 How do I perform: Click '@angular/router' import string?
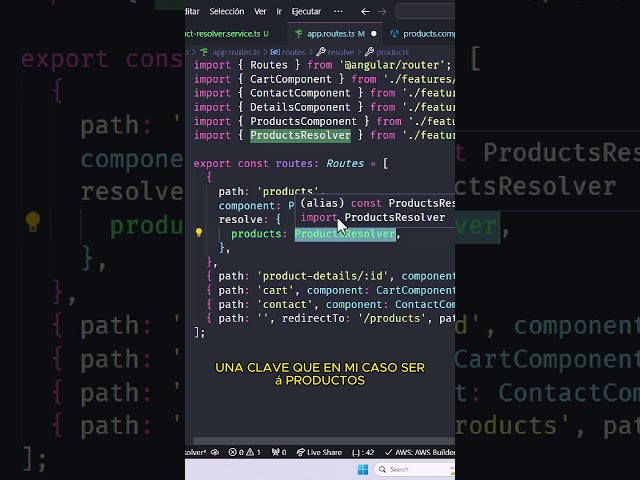[x=392, y=65]
